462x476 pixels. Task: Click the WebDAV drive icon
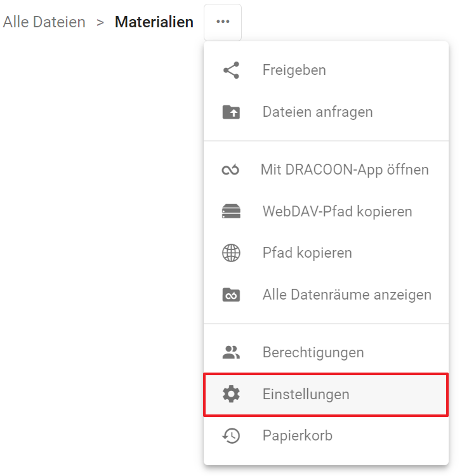click(x=231, y=211)
